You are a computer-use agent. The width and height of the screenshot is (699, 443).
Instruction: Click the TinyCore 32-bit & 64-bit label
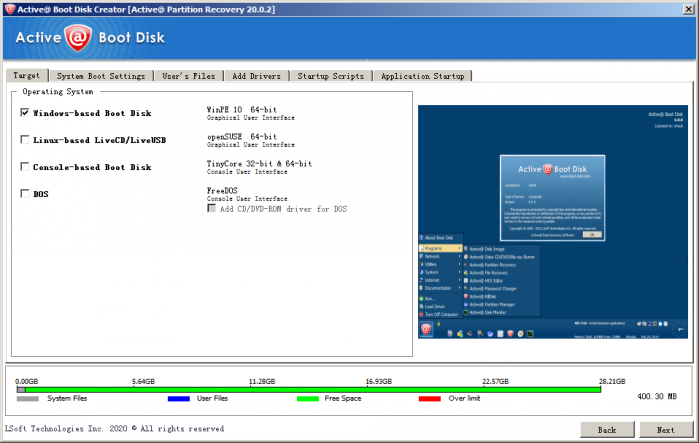[x=259, y=164]
